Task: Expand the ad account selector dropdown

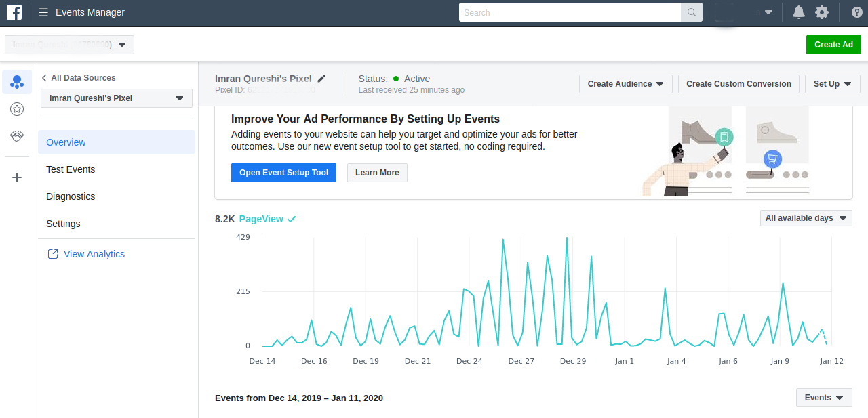Action: pyautogui.click(x=69, y=45)
